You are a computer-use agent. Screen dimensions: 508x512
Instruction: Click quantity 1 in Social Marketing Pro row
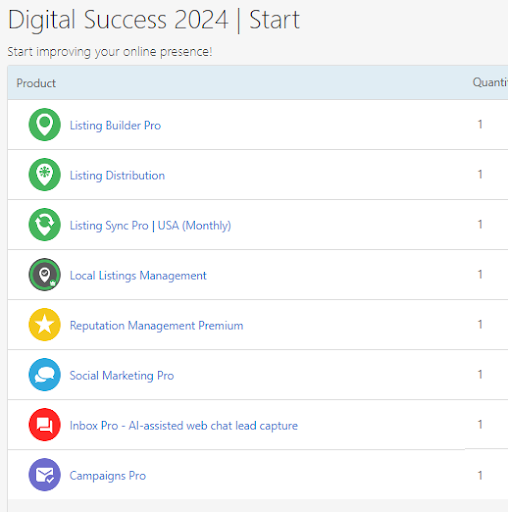click(x=480, y=374)
